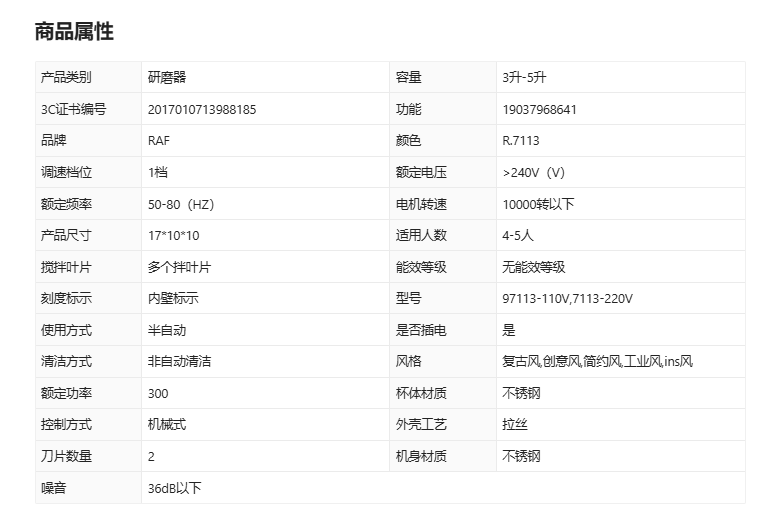Click the brand value RAF

coord(159,141)
